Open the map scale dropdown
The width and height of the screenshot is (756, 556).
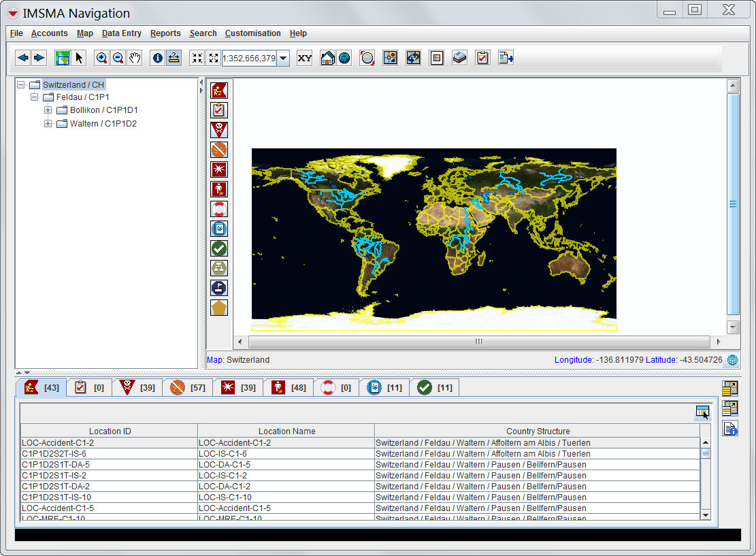coord(283,59)
